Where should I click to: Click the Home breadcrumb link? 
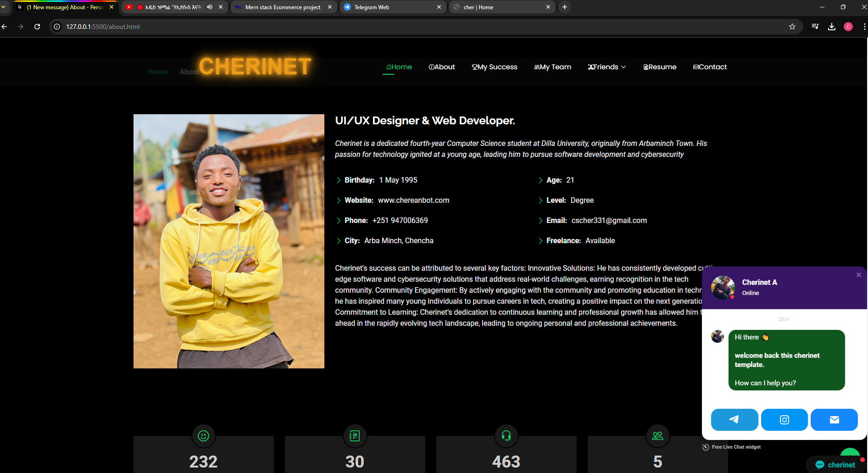pos(157,72)
